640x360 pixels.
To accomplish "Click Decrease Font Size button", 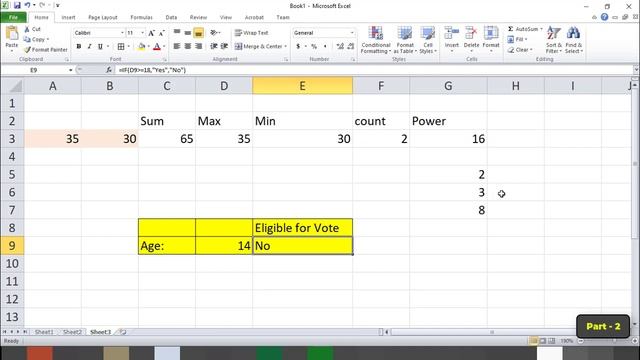I will pos(161,33).
